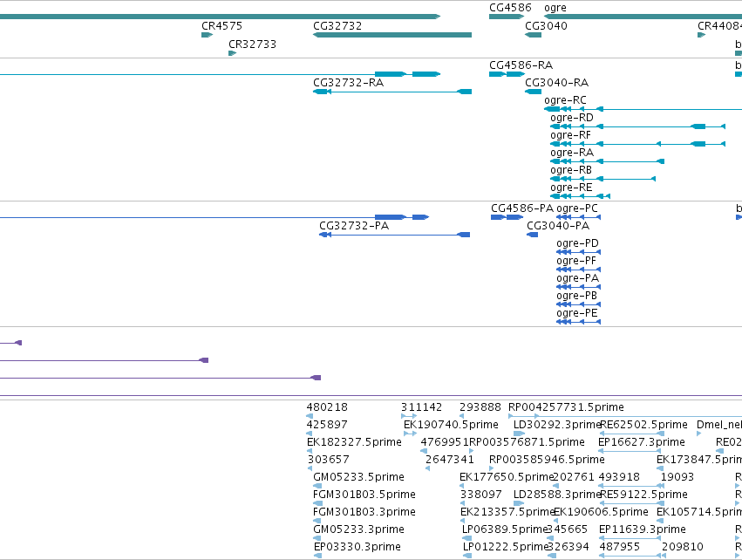Screen dimensions: 742x560
Task: Select the ogre gene label in top track
Action: click(x=555, y=8)
